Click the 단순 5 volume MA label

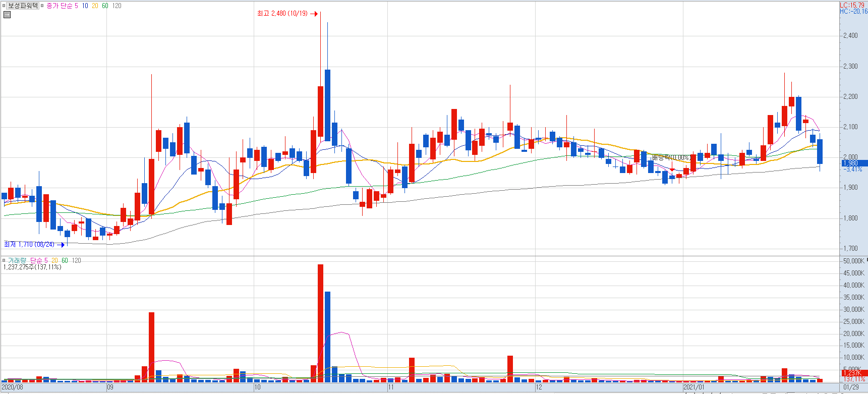(39, 261)
